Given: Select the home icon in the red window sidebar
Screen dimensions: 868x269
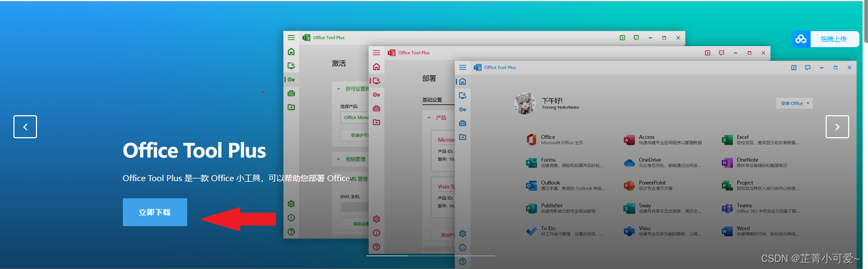Looking at the screenshot, I should click(377, 66).
